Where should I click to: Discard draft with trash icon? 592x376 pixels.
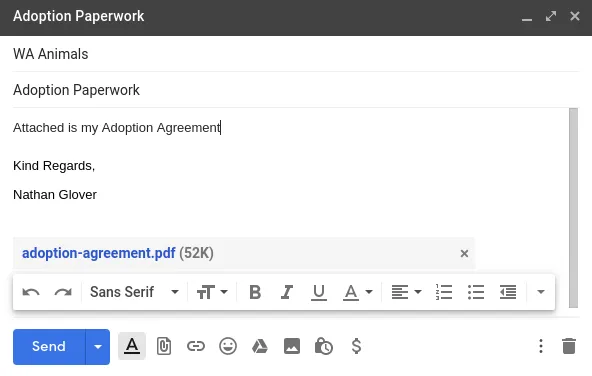[x=569, y=346]
